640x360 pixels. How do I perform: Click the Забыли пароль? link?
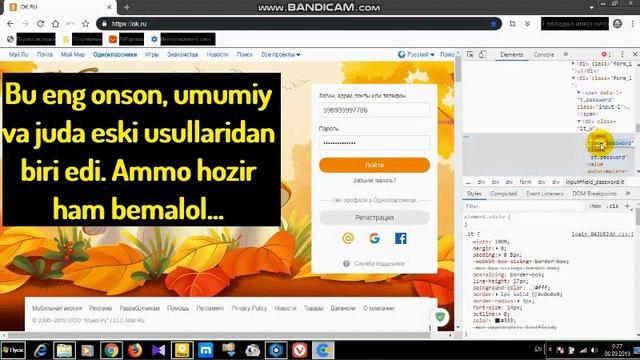coord(374,180)
